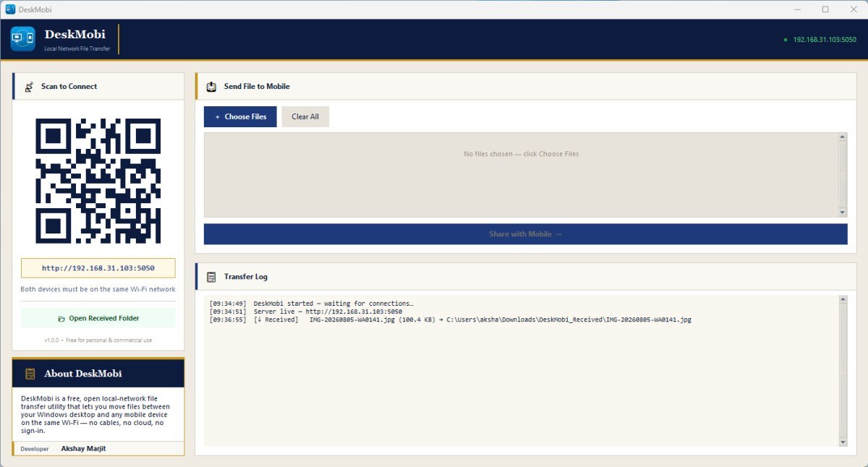This screenshot has height=467, width=868.
Task: Click the developer name Akshay Marjit
Action: click(83, 449)
